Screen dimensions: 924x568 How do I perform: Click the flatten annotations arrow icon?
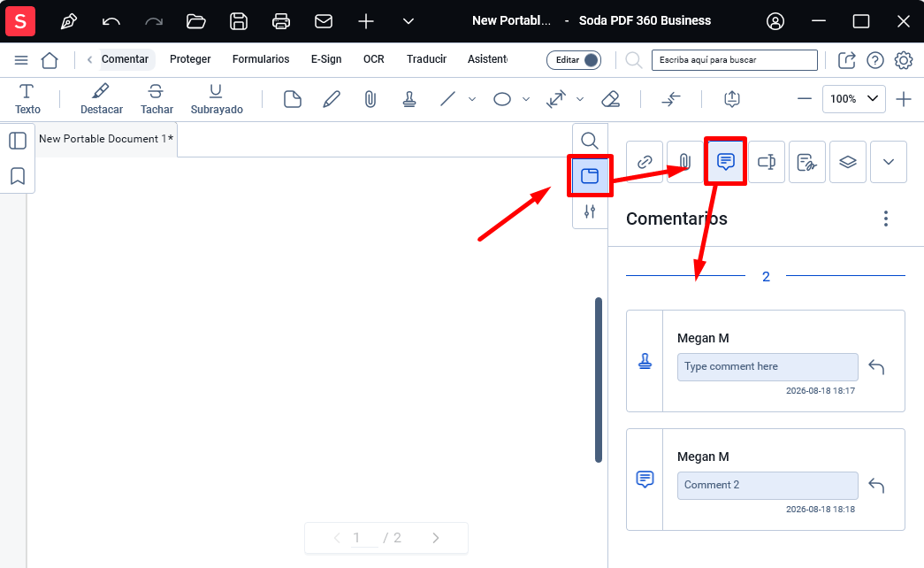[671, 99]
